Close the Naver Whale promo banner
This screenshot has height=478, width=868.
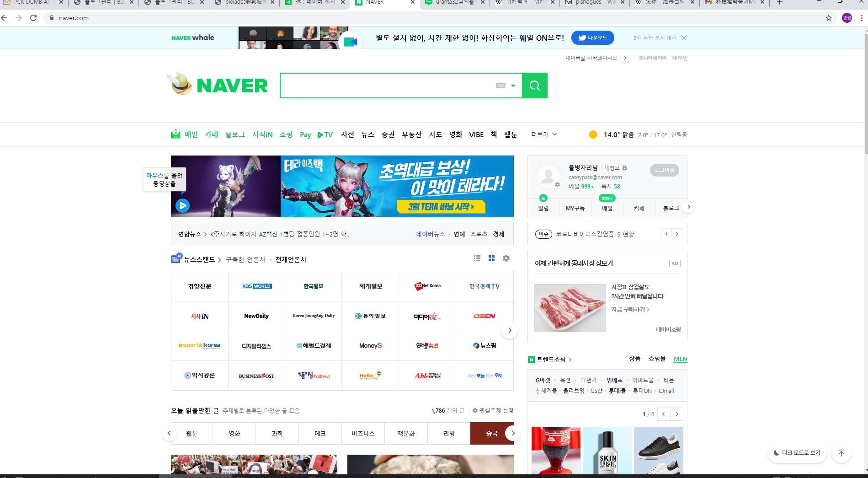[684, 38]
